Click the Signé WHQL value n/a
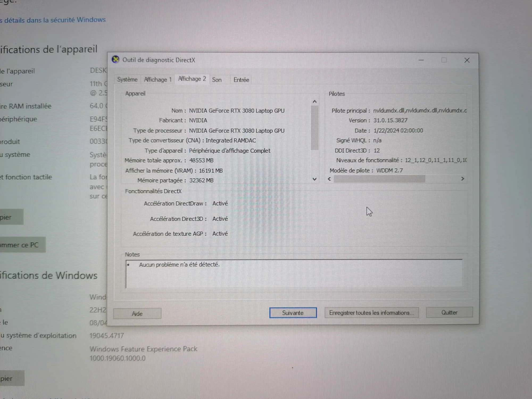 pos(377,140)
